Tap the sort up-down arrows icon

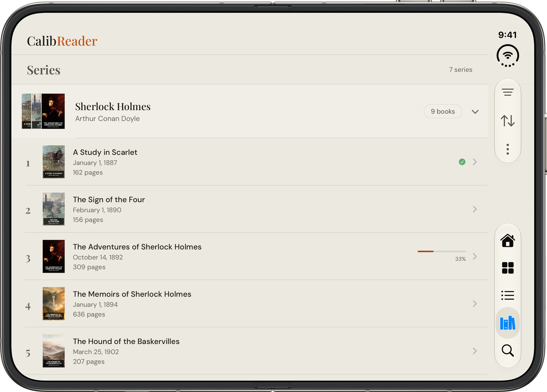coord(507,121)
